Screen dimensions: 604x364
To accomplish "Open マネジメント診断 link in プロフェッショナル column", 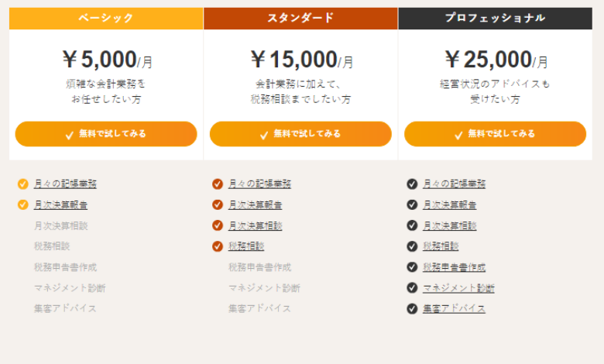I will coord(458,288).
